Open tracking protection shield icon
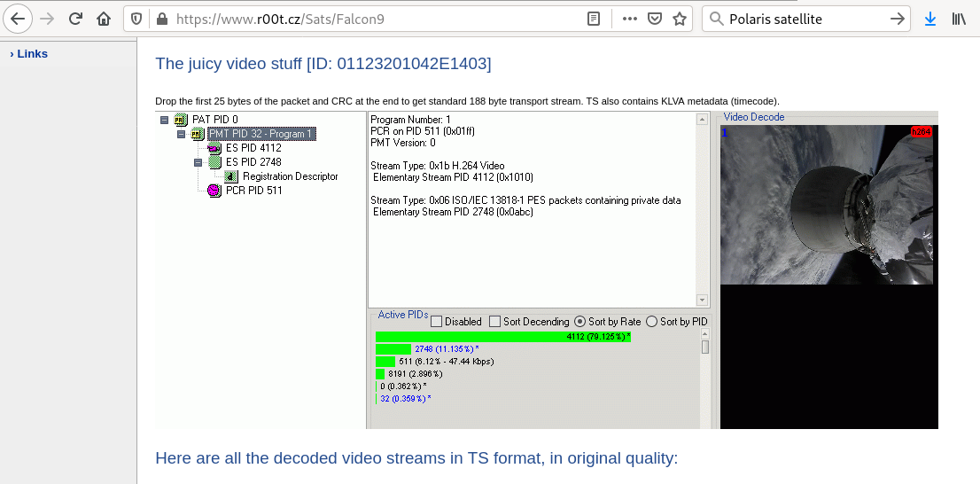The width and height of the screenshot is (980, 484). point(136,19)
